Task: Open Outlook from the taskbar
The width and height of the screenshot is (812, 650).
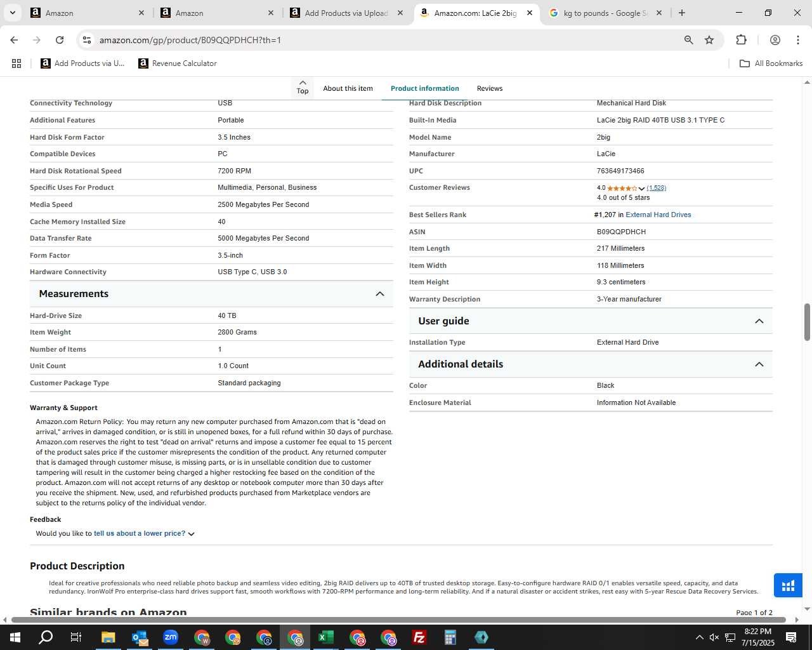Action: pos(139,637)
